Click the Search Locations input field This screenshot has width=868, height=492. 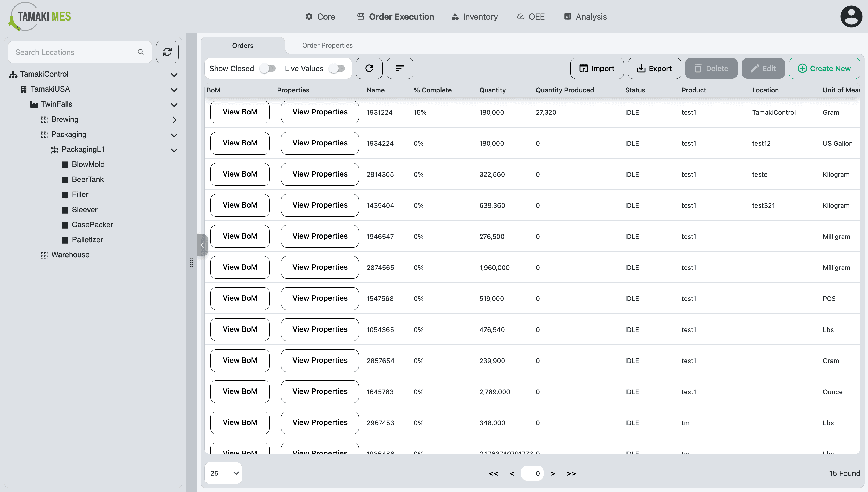[x=80, y=52]
